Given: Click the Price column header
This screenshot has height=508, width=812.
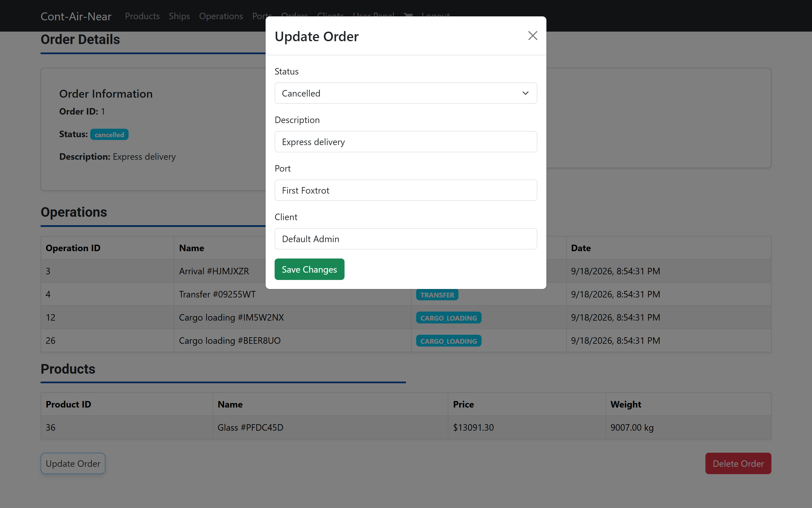Looking at the screenshot, I should [526, 404].
